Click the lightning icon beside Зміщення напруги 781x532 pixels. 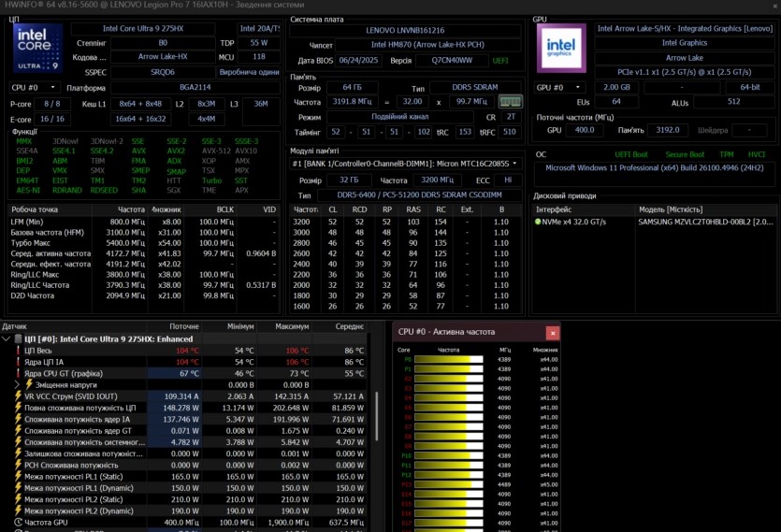(28, 384)
